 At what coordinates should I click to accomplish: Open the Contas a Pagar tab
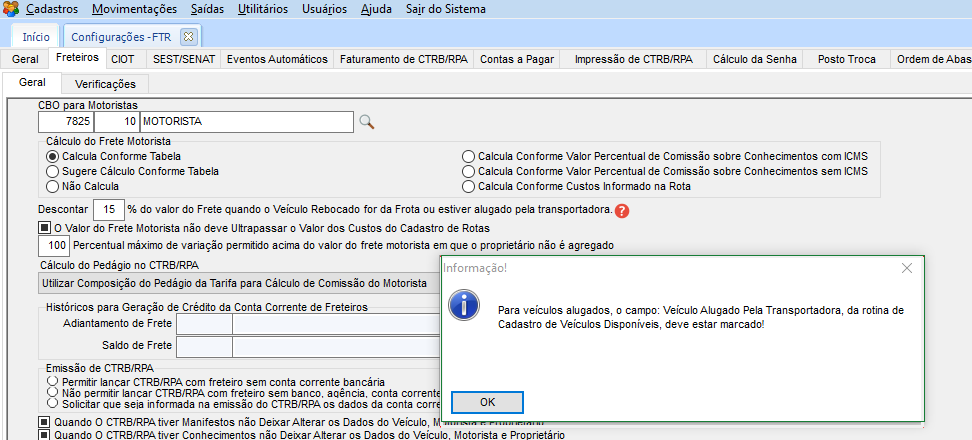coord(518,59)
